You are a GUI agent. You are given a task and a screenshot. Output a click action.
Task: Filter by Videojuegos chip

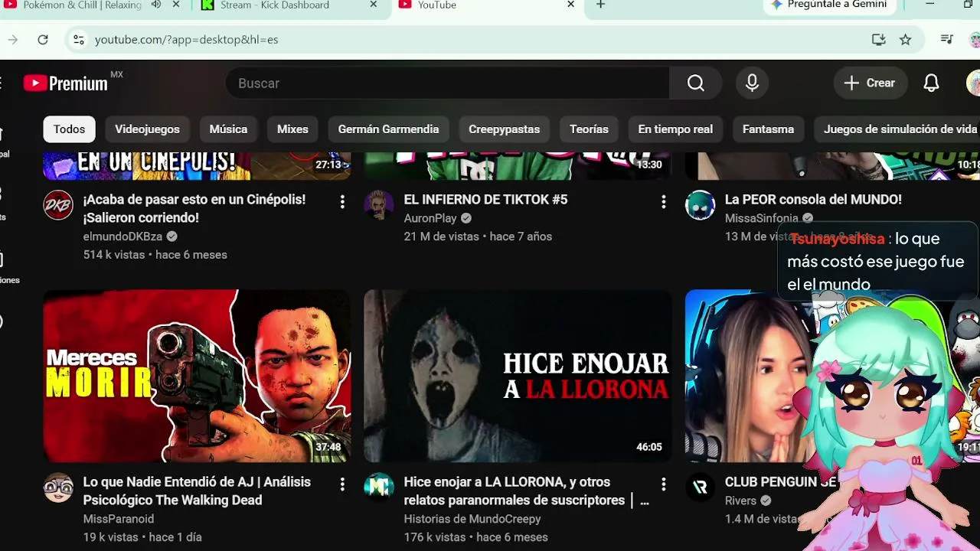pyautogui.click(x=147, y=129)
